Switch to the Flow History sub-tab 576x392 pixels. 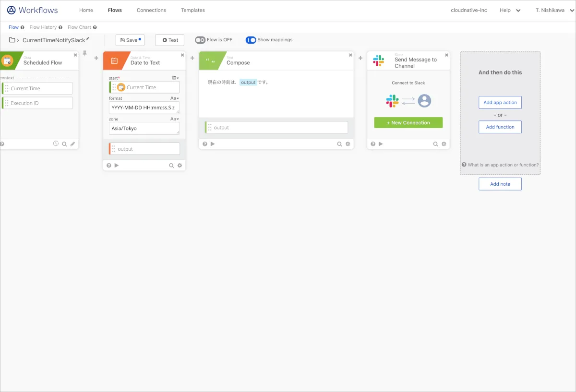coord(43,27)
